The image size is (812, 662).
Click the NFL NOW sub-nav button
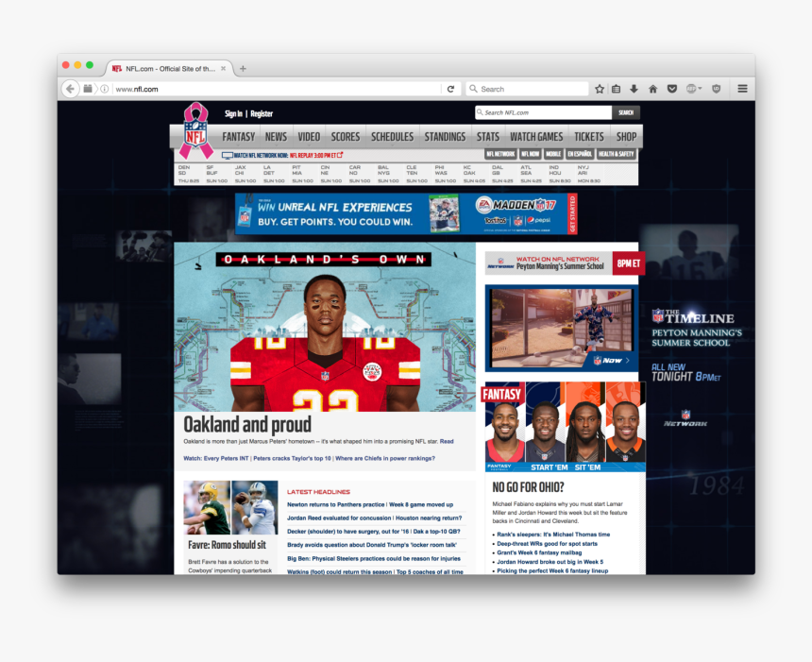point(530,154)
